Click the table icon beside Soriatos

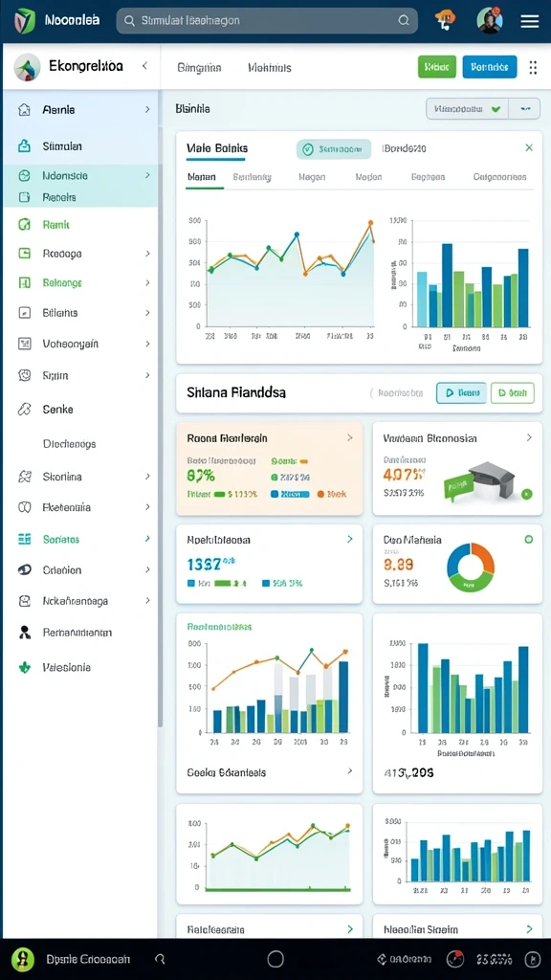point(24,539)
